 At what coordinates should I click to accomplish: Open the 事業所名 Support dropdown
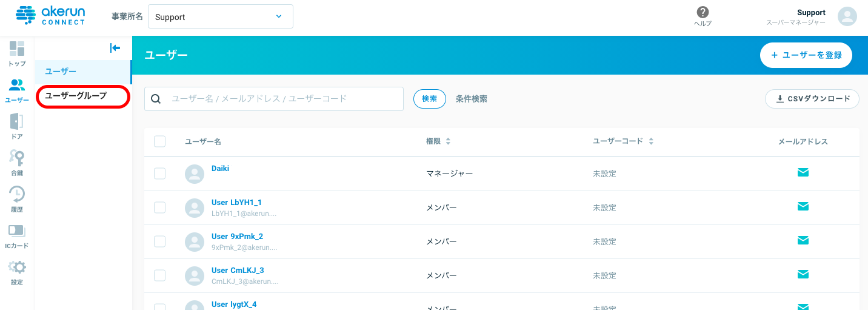point(221,16)
